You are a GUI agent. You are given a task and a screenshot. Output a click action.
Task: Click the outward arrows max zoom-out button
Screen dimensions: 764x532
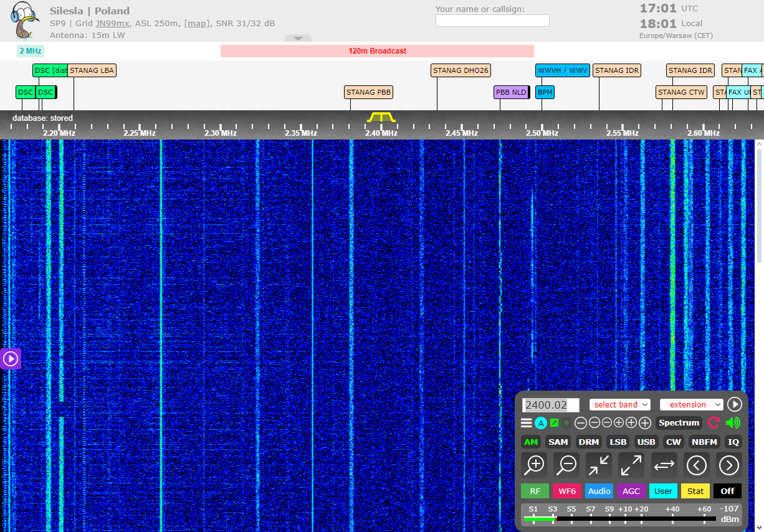632,465
